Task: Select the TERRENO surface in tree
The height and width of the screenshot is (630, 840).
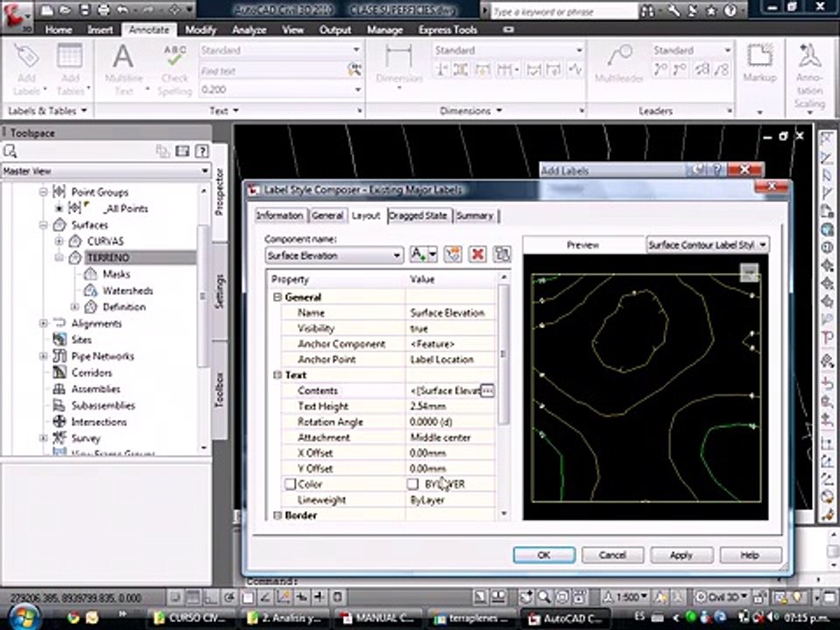Action: point(108,257)
